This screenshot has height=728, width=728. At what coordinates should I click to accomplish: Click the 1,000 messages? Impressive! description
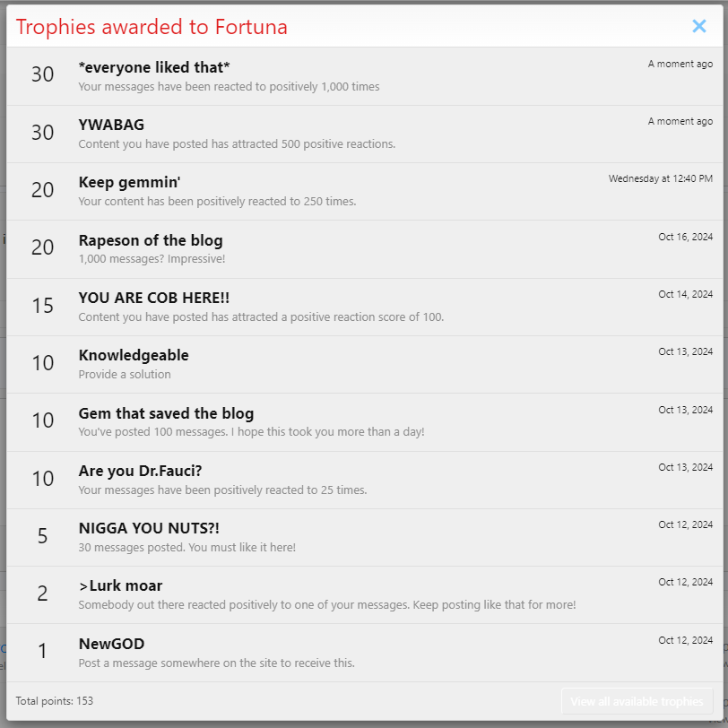152,258
